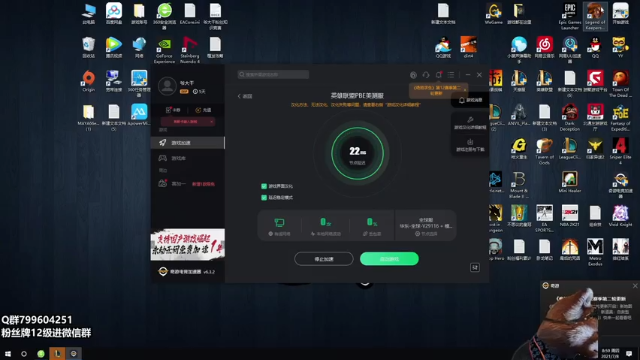Open GeForce Experience desktop icon

(164, 50)
